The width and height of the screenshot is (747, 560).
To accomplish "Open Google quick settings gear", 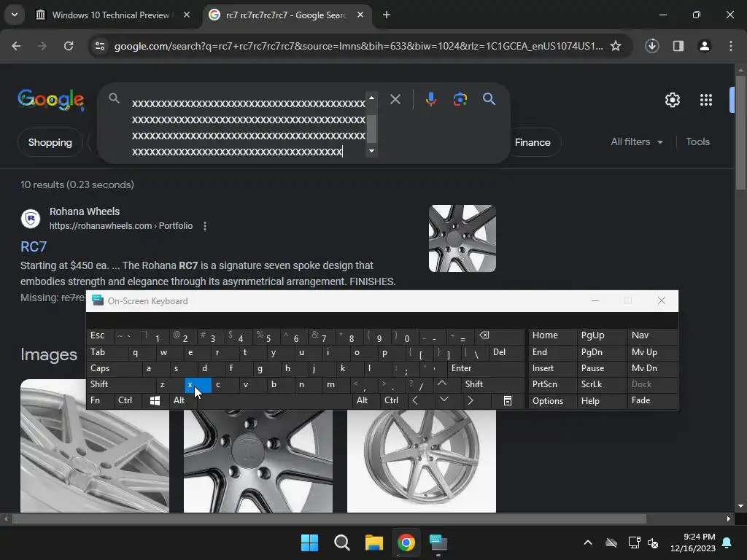I will (672, 100).
